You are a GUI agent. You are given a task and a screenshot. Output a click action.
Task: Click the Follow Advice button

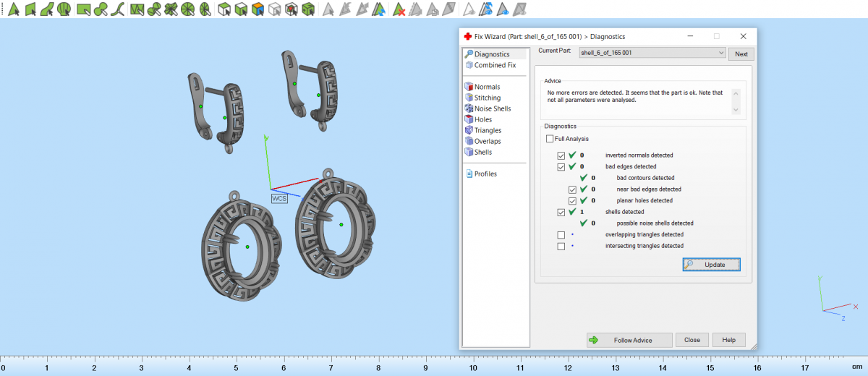click(x=628, y=340)
